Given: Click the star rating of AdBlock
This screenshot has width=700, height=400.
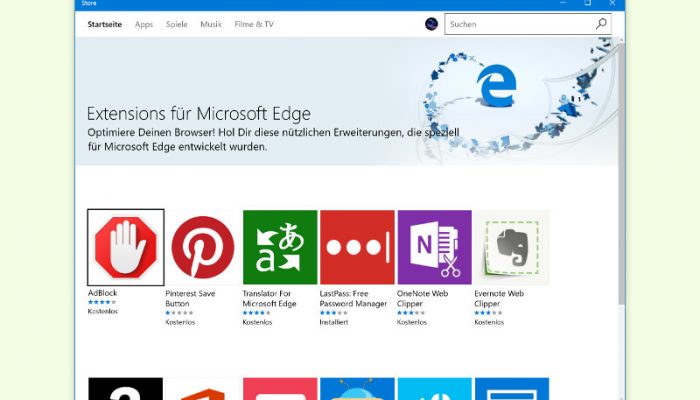Looking at the screenshot, I should click(x=102, y=302).
